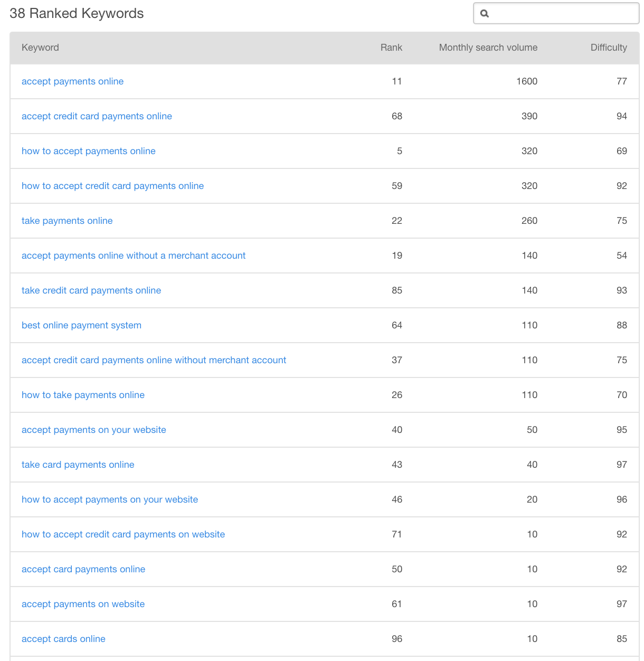Open 'accept payments online without a merchant account'
This screenshot has width=644, height=661.
point(134,256)
